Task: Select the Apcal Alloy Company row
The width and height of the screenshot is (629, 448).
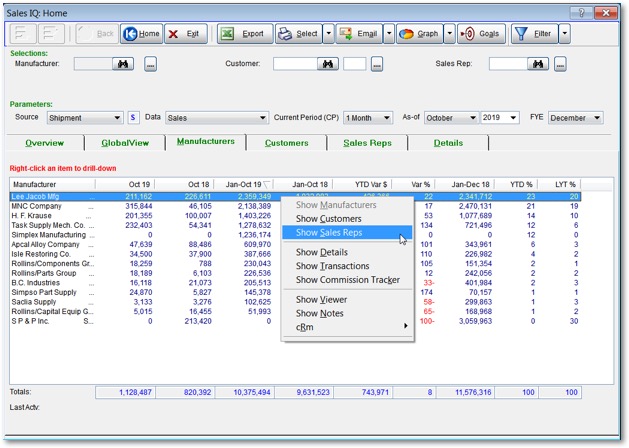Action: click(x=295, y=245)
